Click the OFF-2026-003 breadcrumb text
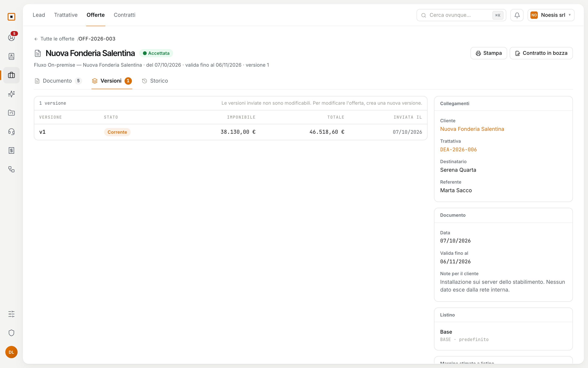Image resolution: width=588 pixels, height=368 pixels. (97, 39)
